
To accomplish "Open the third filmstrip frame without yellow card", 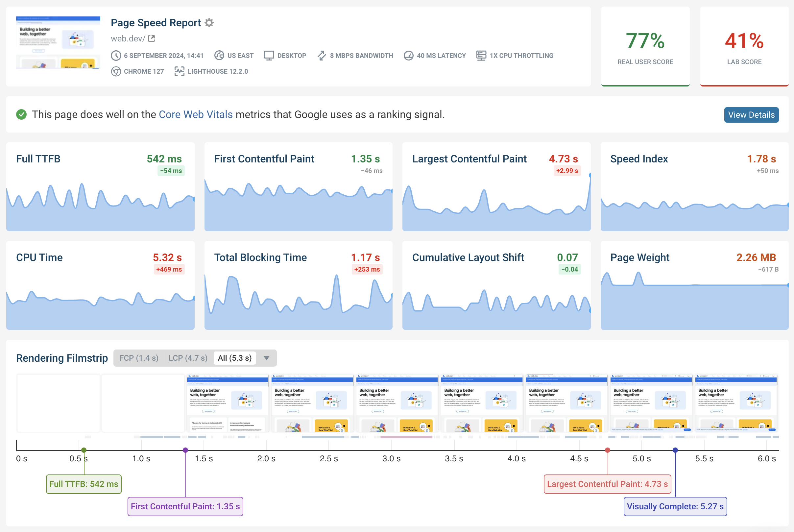I will coord(228,403).
